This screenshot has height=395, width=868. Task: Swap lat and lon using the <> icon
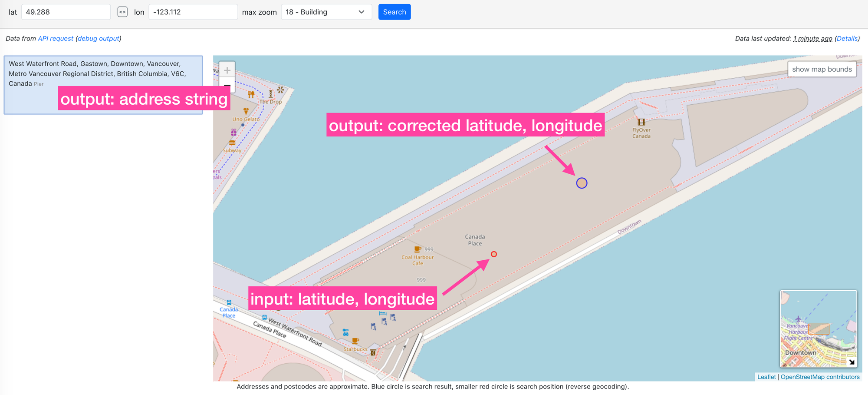point(122,12)
